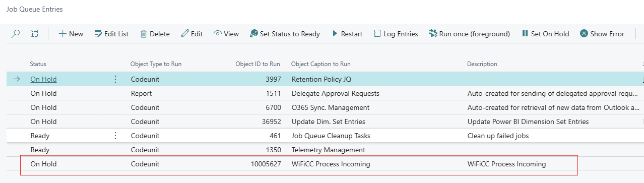Click Update Power BI Dimension Set Entries description
The height and width of the screenshot is (183, 644).
click(x=528, y=121)
